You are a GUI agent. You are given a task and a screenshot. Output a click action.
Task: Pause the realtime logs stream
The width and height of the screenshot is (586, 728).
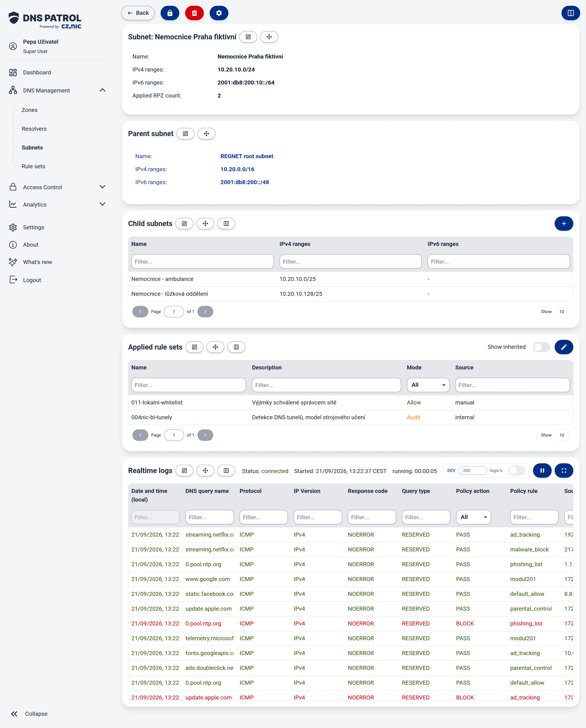coord(542,471)
